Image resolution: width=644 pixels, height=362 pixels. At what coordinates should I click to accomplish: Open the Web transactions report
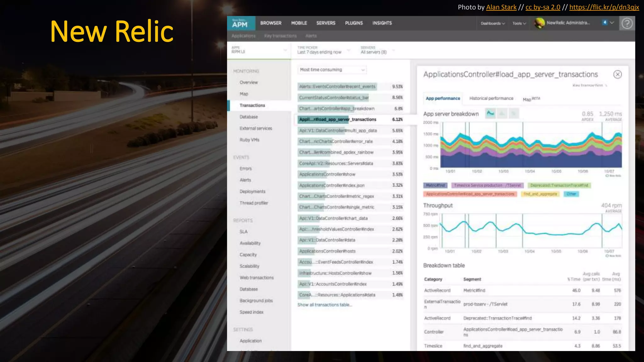[257, 278]
